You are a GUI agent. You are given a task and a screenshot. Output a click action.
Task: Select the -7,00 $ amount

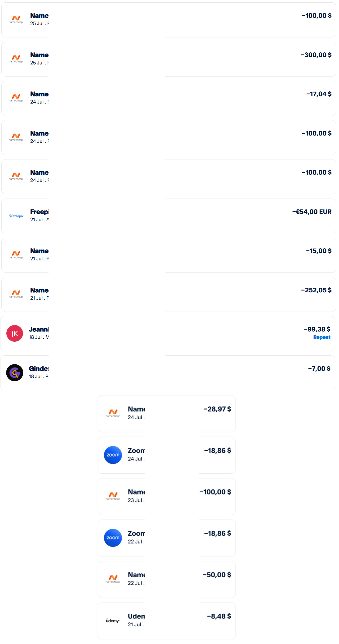[319, 368]
